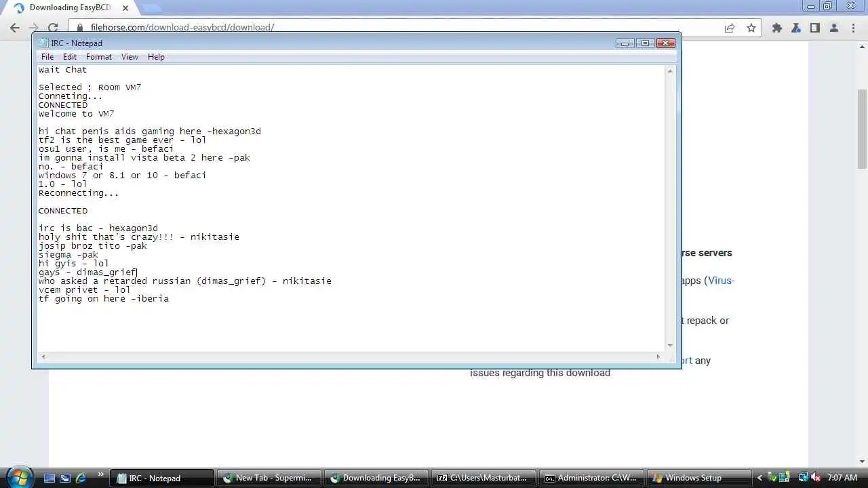Screen dimensions: 868x488
Task: Open the Extensions puzzle icon
Action: tap(777, 28)
